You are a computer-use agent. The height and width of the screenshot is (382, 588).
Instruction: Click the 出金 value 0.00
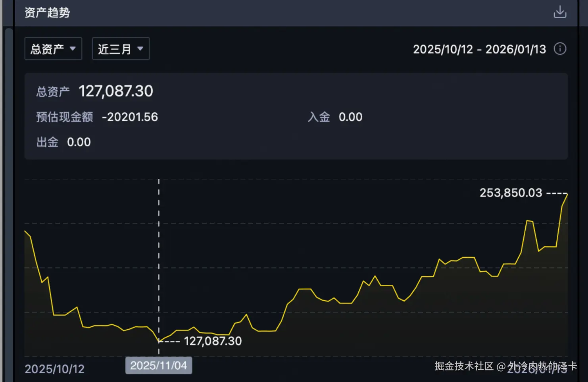pos(79,142)
